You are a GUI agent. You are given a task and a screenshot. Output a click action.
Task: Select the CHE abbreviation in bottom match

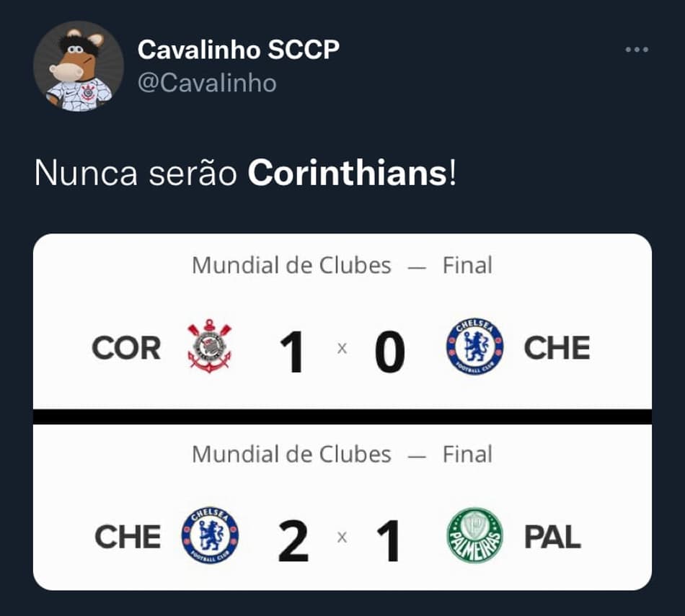(128, 537)
